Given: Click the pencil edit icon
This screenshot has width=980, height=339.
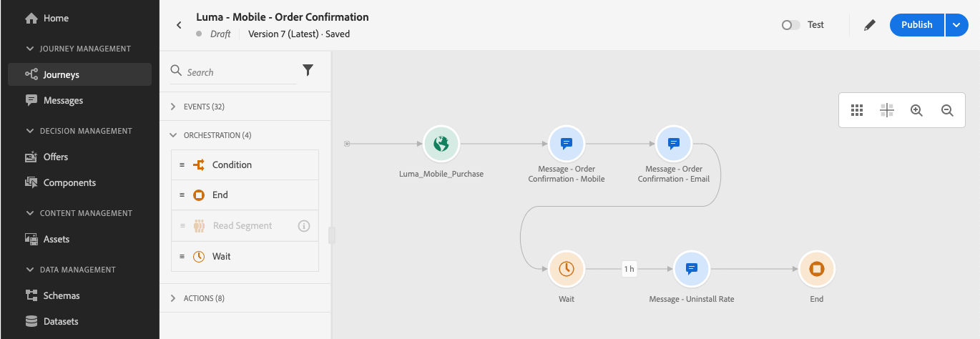Looking at the screenshot, I should click(x=869, y=25).
